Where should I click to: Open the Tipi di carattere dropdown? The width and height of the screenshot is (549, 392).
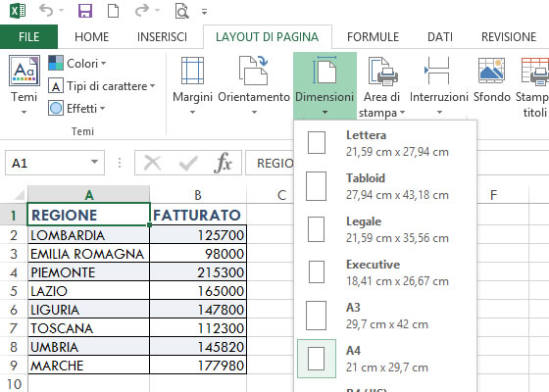[x=102, y=86]
